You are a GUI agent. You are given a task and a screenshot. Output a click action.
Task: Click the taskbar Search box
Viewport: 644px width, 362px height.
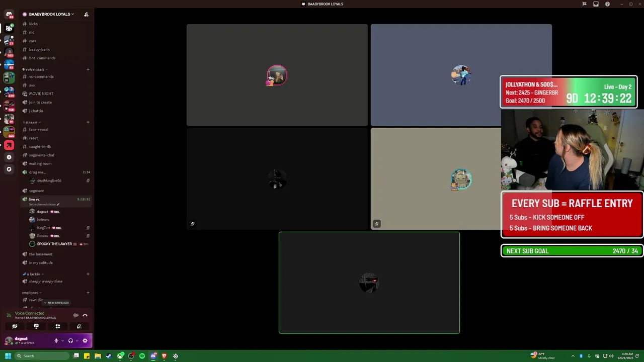point(42,356)
